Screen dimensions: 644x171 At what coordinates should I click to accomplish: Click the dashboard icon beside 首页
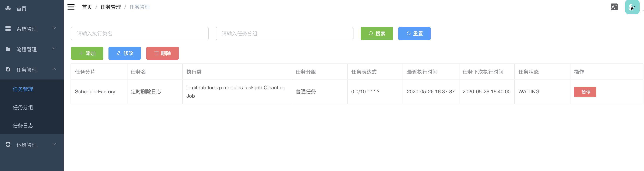[8, 8]
